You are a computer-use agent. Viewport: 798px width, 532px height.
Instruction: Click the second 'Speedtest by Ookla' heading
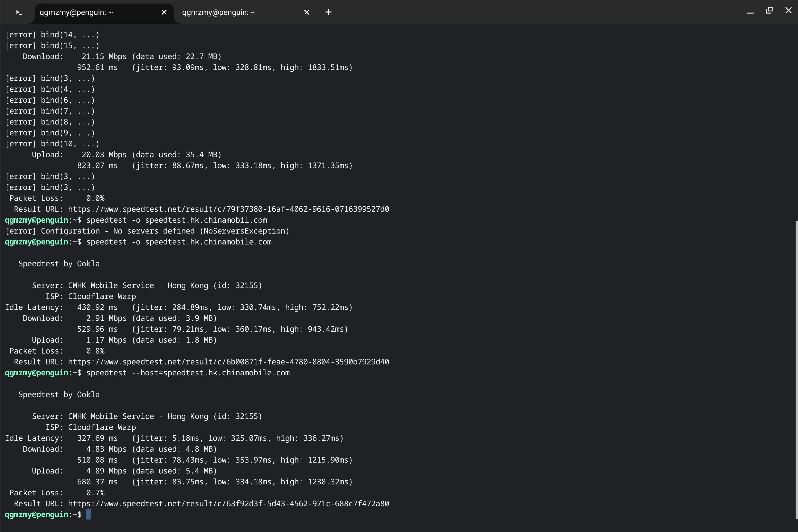coord(59,394)
